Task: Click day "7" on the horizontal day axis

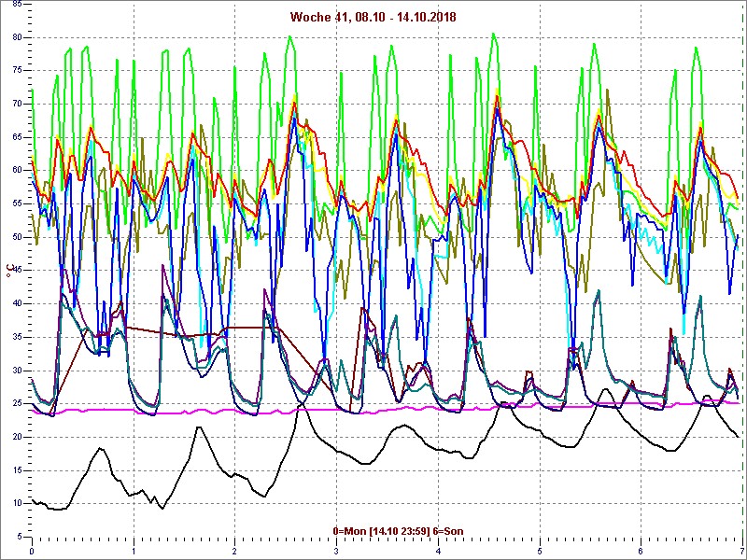Action: [742, 552]
